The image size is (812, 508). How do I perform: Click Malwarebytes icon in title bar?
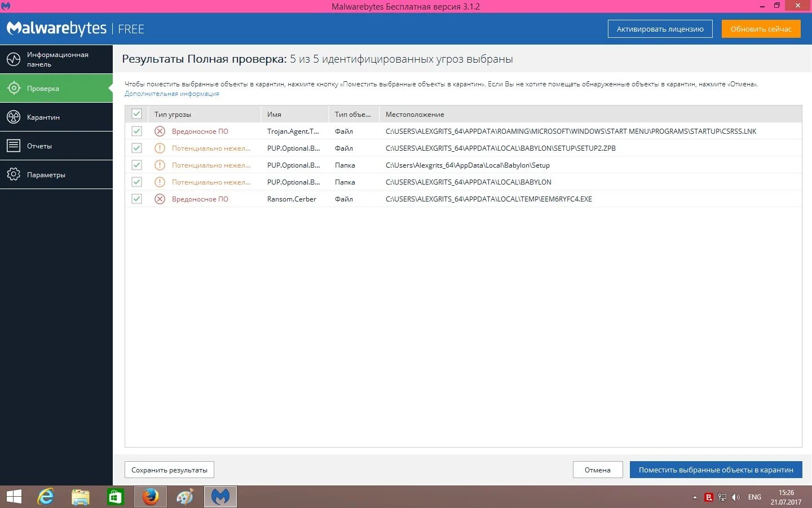[x=6, y=6]
